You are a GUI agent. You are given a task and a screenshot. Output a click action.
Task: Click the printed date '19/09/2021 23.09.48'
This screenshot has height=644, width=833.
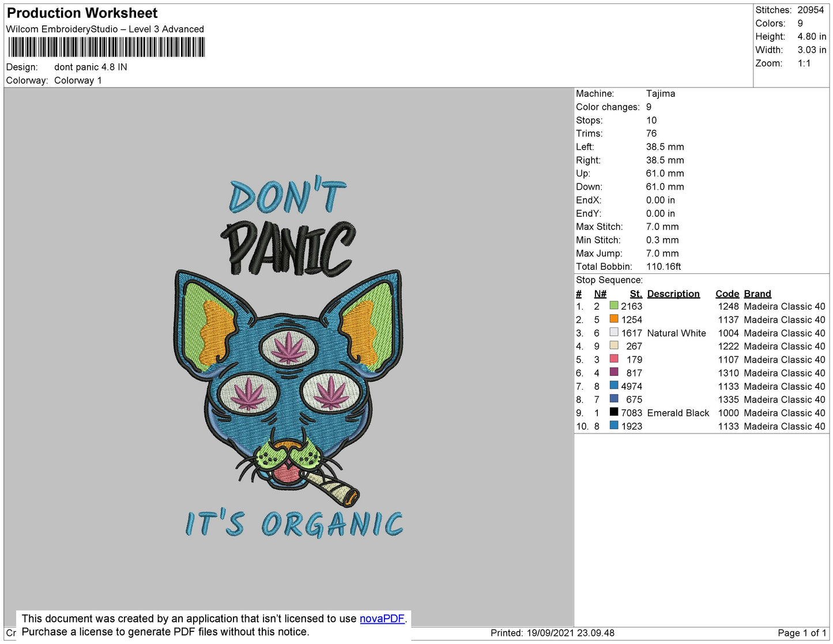point(571,632)
